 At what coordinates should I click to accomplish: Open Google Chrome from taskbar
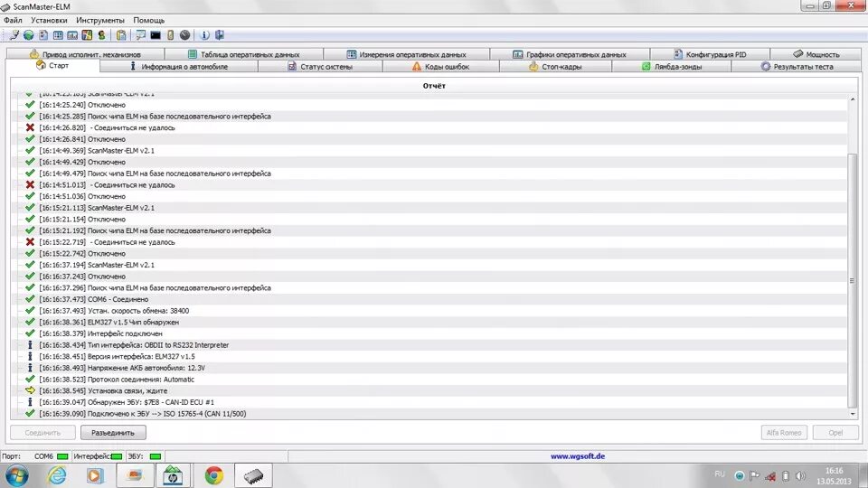click(x=213, y=475)
